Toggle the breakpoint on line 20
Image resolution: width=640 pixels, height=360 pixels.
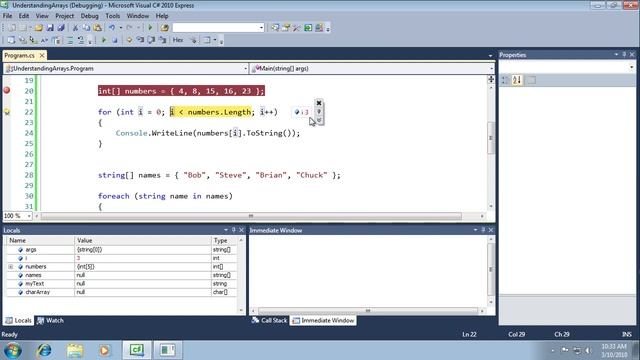(x=7, y=90)
